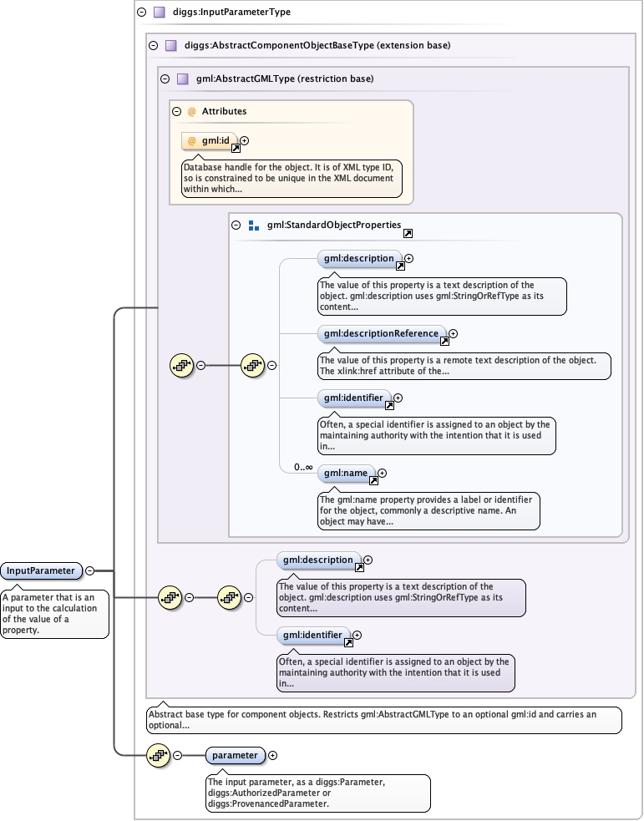The height and width of the screenshot is (821, 644).
Task: Follow the gml:descriptionReference reference arrow
Action: click(x=444, y=342)
